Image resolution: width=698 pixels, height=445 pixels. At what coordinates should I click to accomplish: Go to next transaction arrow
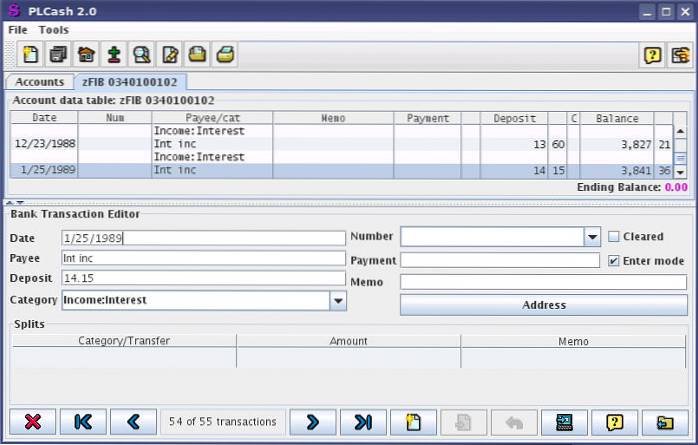tap(312, 421)
